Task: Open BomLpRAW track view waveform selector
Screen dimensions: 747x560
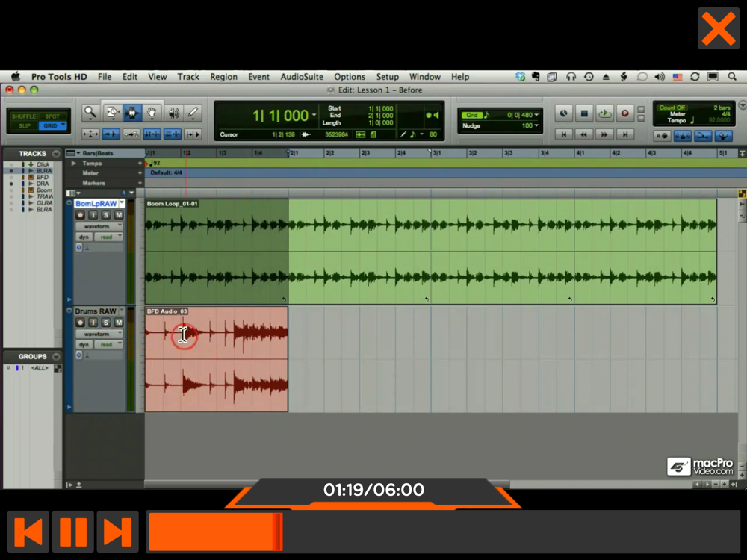Action: 99,227
